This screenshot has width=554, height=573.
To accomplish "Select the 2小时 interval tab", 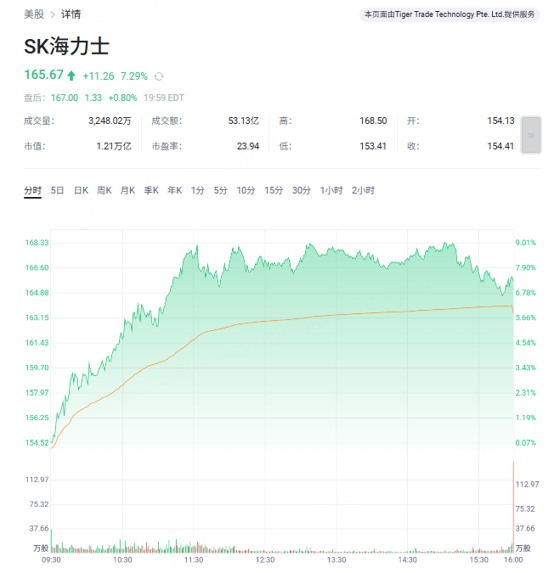I will [x=363, y=190].
